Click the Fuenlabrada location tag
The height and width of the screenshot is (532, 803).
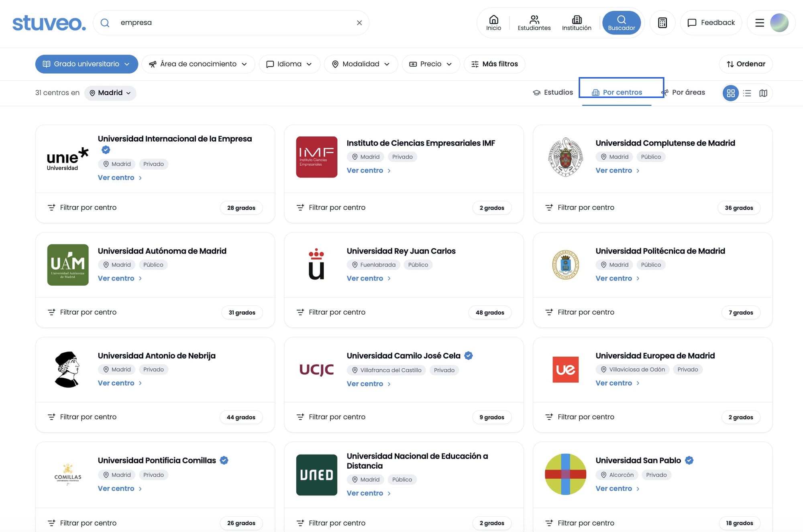coord(373,265)
